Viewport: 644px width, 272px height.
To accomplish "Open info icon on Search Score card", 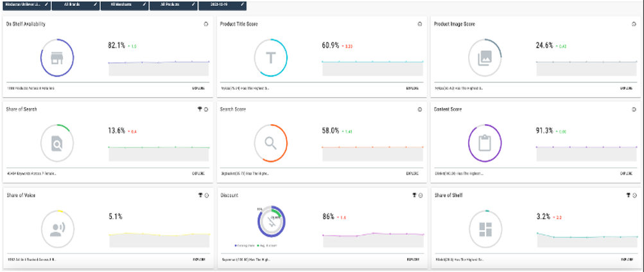I will [420, 109].
